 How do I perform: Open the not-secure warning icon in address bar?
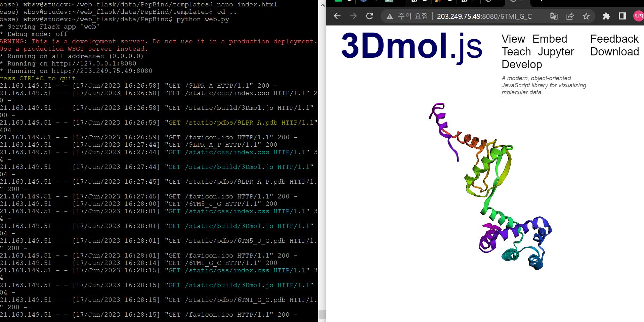pos(390,16)
